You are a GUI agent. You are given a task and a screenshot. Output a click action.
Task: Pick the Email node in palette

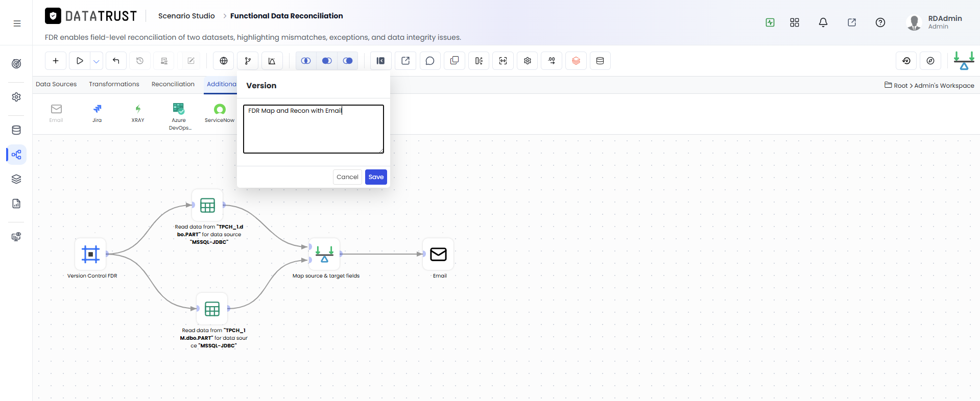pos(56,113)
